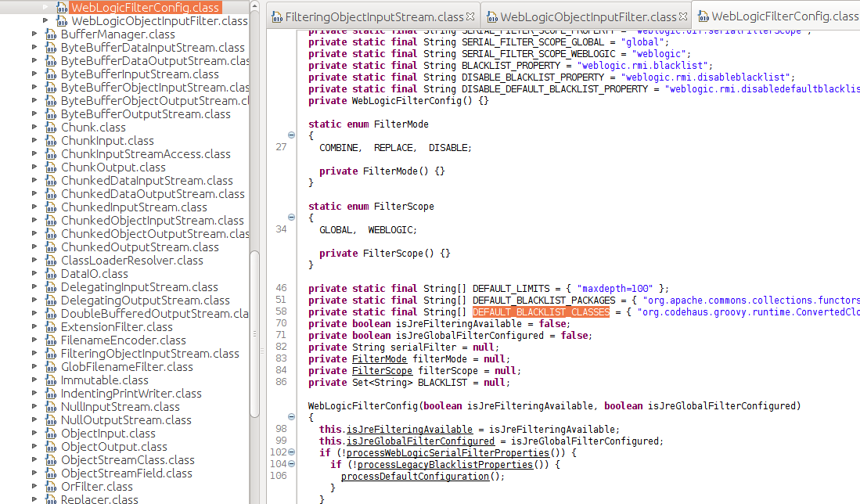Follow the processDefaultConfiguration method link
860x504 pixels.
pyautogui.click(x=415, y=477)
